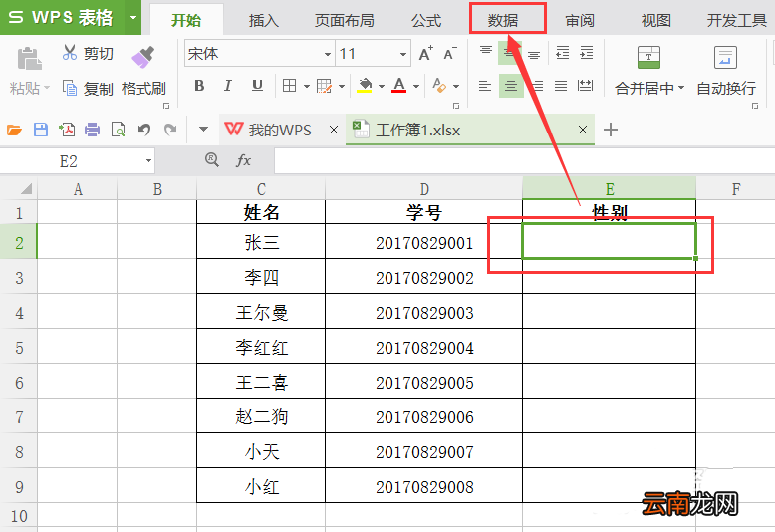The image size is (775, 532).
Task: Click the justify alignment icon
Action: 561,86
